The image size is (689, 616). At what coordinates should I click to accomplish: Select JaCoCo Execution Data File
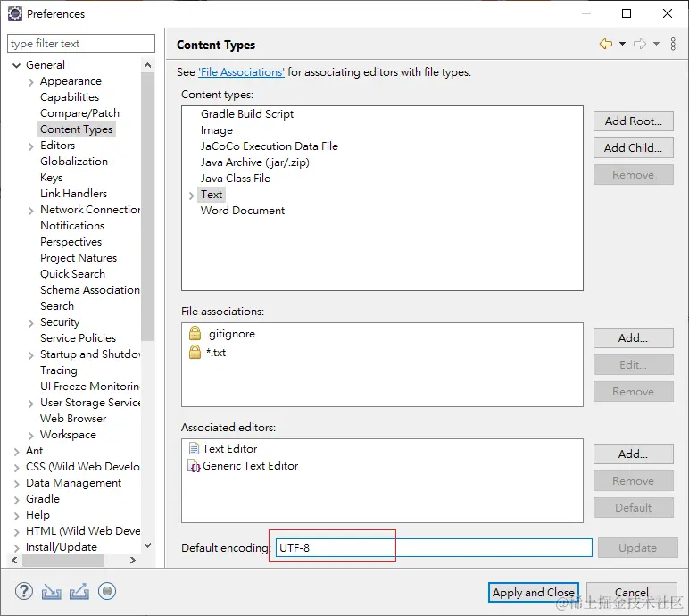tap(270, 146)
